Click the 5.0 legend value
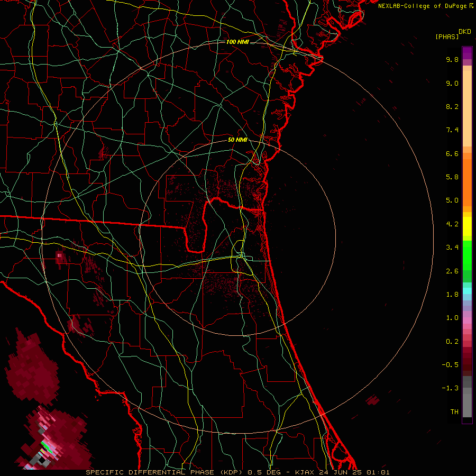The height and width of the screenshot is (476, 476). (x=452, y=200)
